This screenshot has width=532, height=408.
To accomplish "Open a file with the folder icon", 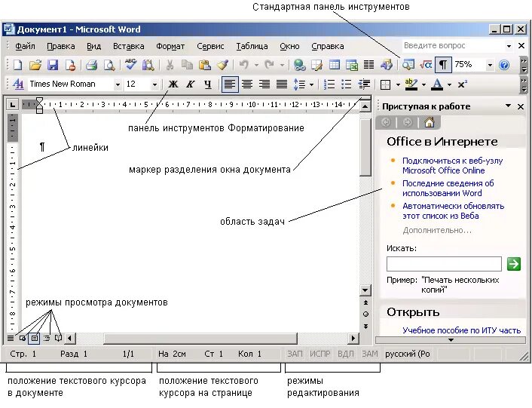I will pos(35,65).
